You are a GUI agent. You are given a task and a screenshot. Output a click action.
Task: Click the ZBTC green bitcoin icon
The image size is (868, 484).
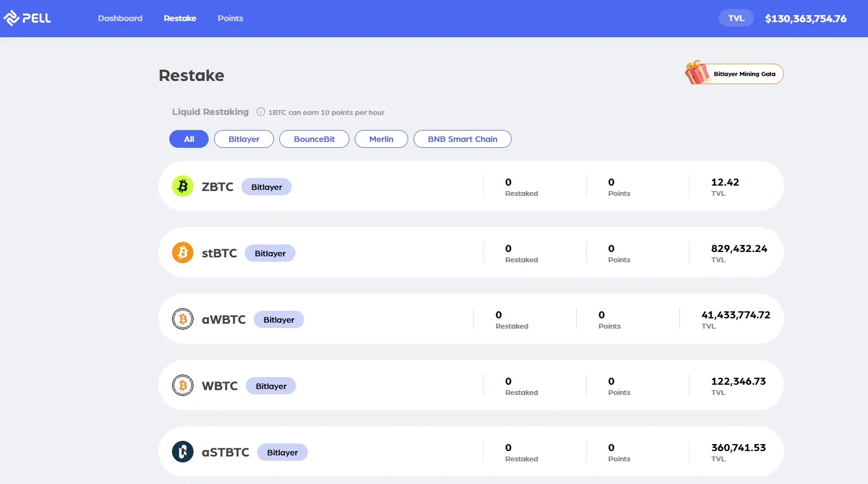coord(183,187)
